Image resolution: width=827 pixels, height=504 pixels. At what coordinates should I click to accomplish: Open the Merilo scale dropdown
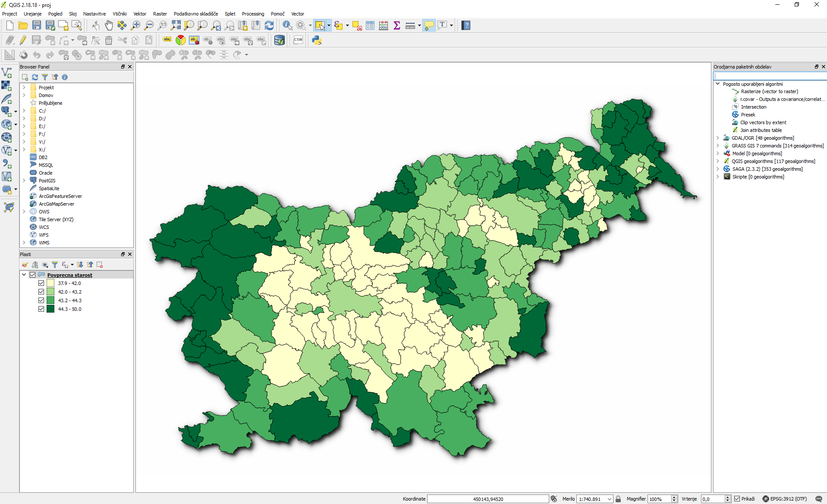click(x=610, y=499)
